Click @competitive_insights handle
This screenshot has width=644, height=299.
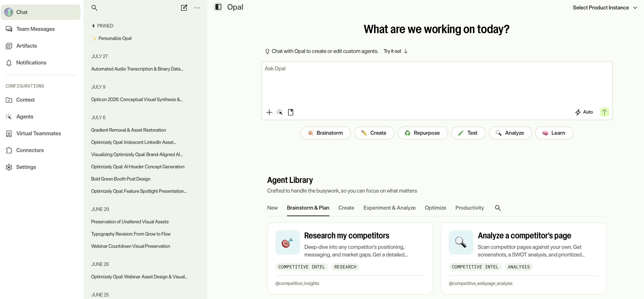pyautogui.click(x=297, y=283)
